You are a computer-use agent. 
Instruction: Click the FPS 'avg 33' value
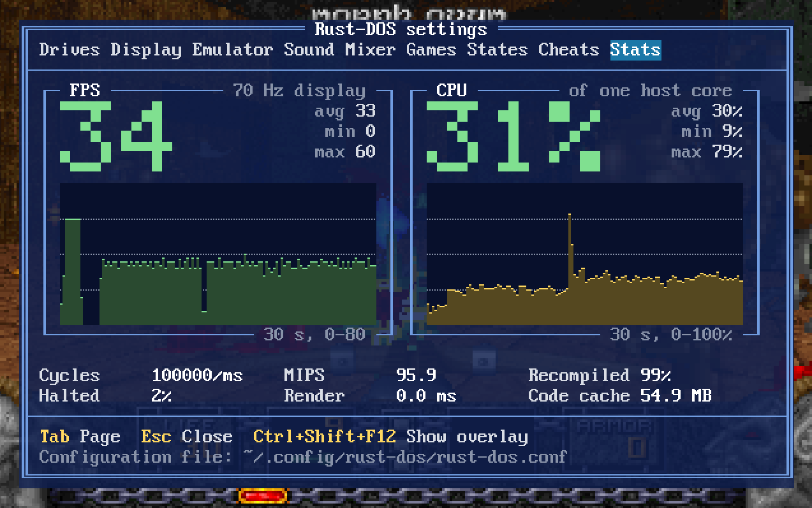345,112
